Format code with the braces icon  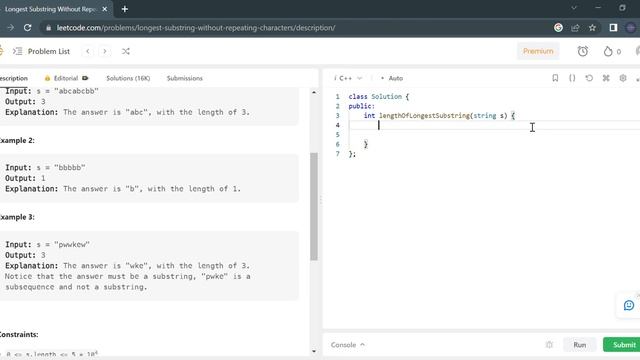tap(572, 78)
